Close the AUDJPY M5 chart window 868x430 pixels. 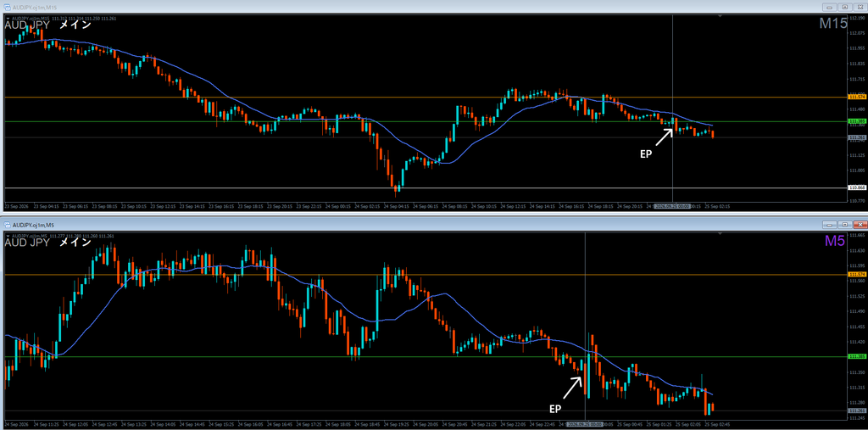(x=860, y=225)
